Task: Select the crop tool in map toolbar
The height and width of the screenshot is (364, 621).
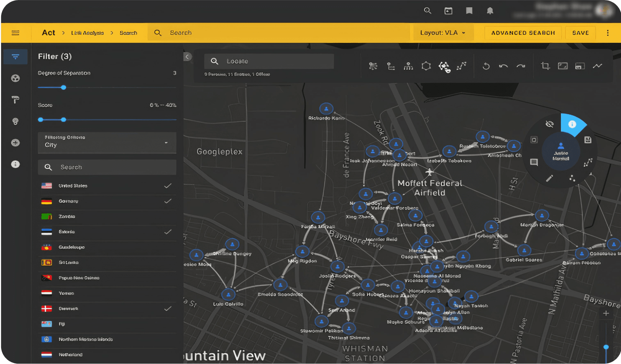Action: [545, 66]
